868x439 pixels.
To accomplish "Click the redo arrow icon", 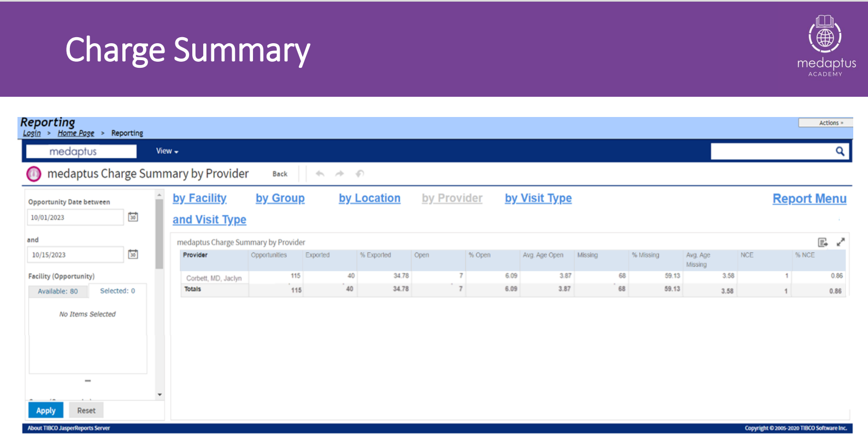I will coord(339,174).
